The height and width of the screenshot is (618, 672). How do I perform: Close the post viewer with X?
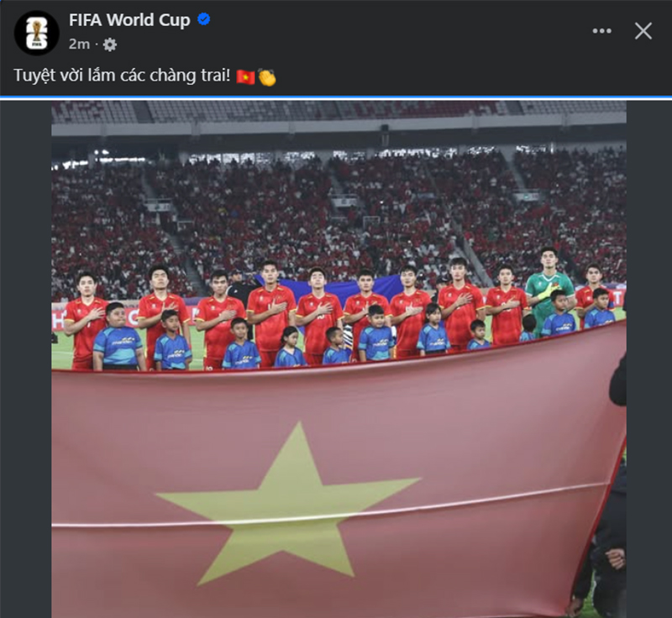point(643,31)
